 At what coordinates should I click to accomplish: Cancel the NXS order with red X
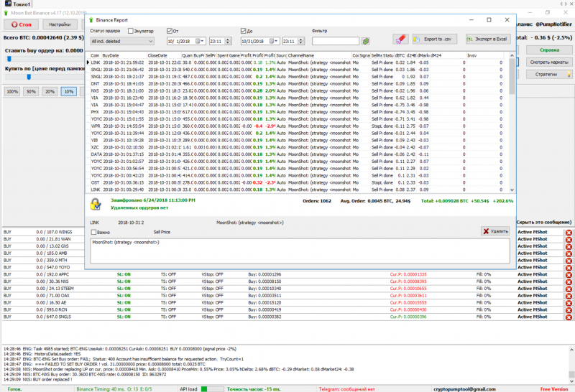pyautogui.click(x=569, y=281)
